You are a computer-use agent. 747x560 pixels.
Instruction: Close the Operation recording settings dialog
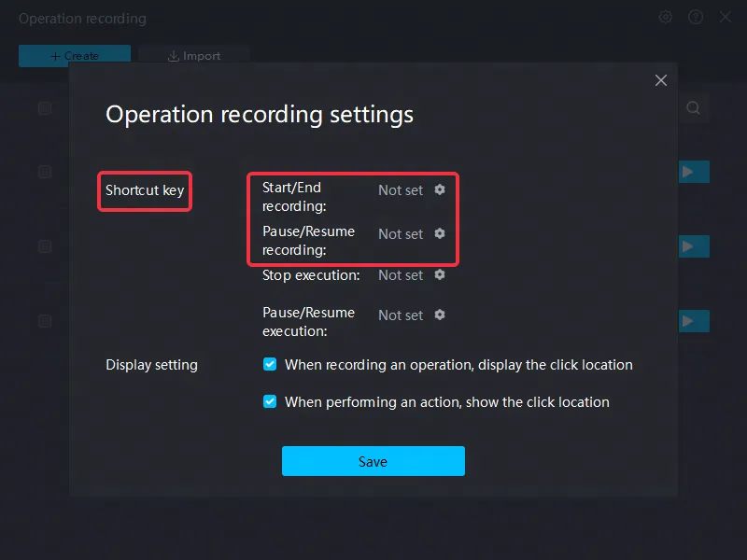[661, 80]
